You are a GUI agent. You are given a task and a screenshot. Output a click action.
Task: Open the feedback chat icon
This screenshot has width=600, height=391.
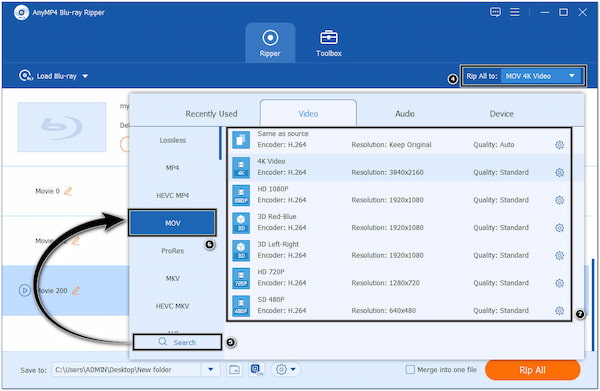click(x=495, y=12)
